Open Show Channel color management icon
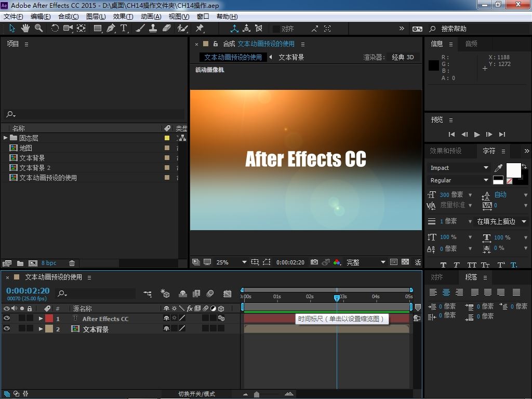This screenshot has height=399, width=532. tap(337, 262)
